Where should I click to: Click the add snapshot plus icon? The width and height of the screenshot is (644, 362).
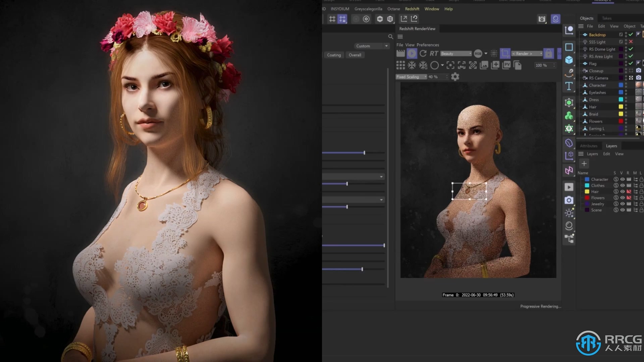coord(495,65)
